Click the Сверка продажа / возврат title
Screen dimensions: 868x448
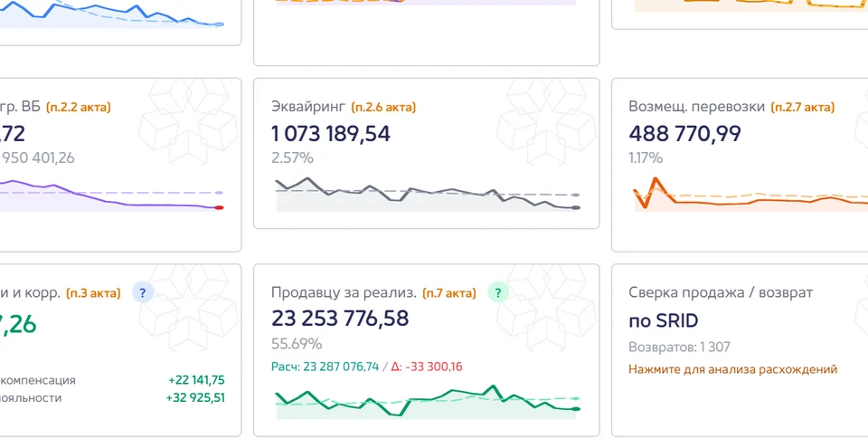point(721,292)
